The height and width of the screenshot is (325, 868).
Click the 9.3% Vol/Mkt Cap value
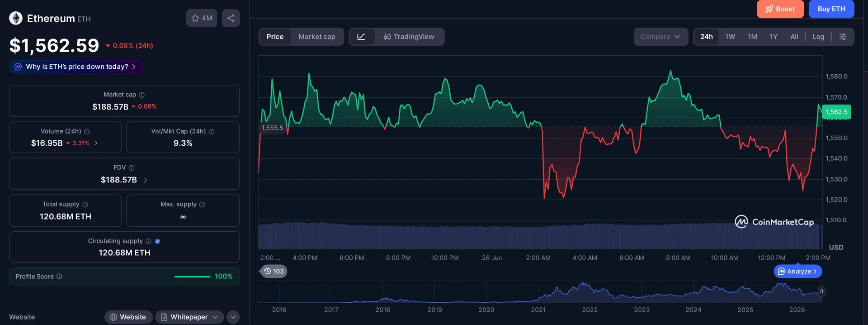point(183,143)
